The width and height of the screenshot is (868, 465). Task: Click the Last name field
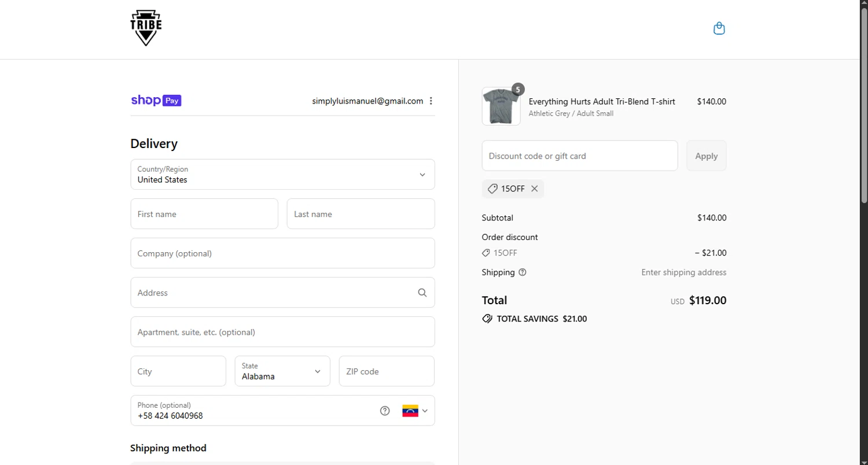361,213
